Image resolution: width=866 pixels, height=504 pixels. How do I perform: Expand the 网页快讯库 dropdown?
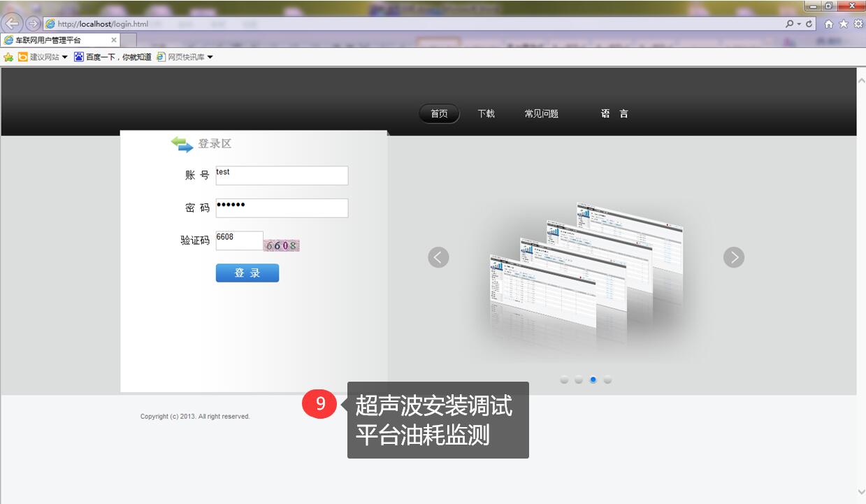pos(210,57)
